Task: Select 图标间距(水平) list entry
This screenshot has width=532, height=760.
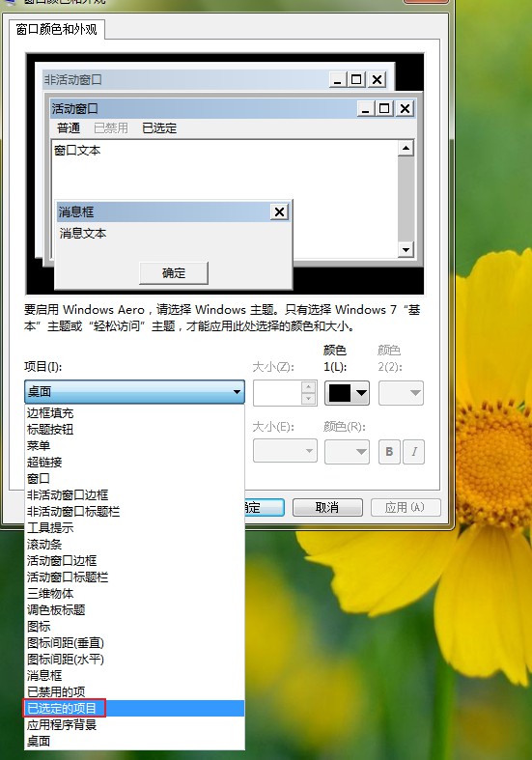Action: pos(134,660)
